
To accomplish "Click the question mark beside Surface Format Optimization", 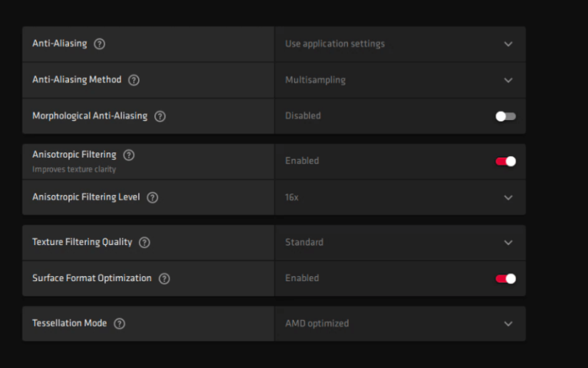I will (x=164, y=278).
